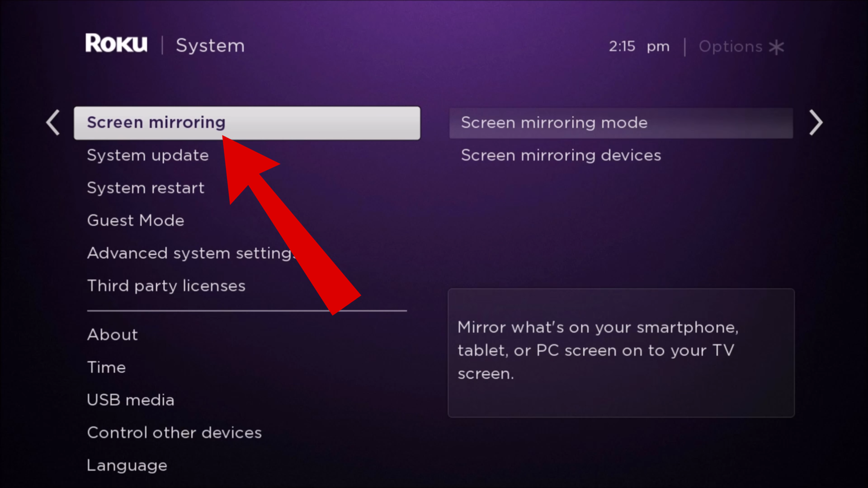Select the Screen mirroring menu item

247,123
